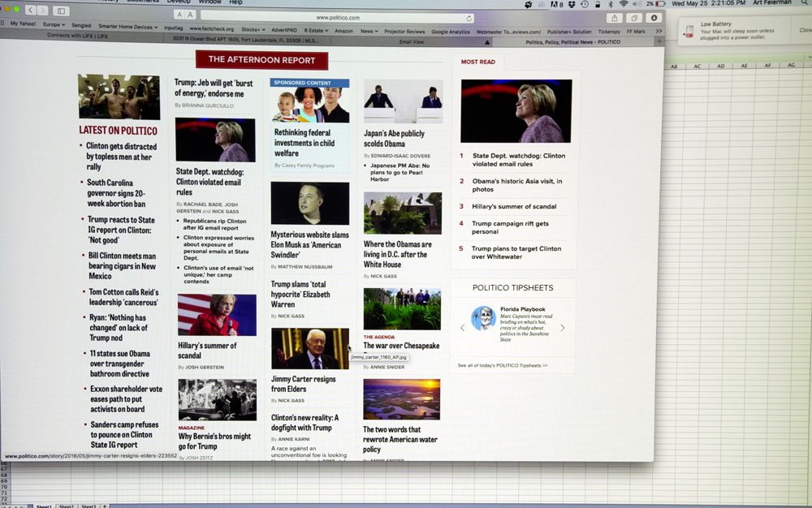Show all tabs with the tab overview icon
The height and width of the screenshot is (508, 812).
tap(634, 18)
